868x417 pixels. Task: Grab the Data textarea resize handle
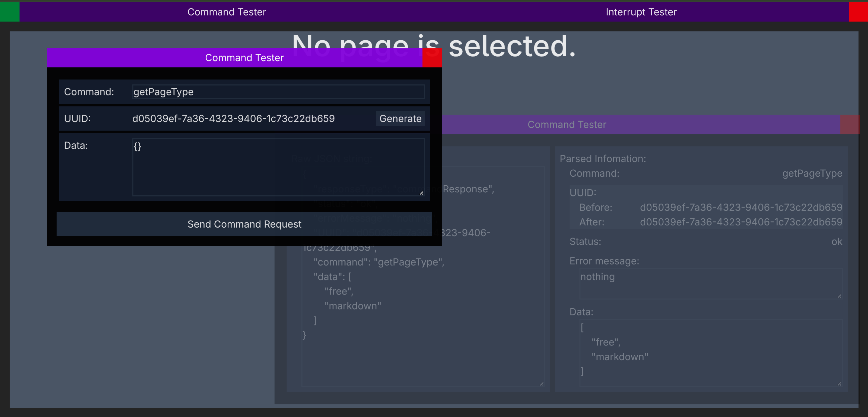[421, 193]
